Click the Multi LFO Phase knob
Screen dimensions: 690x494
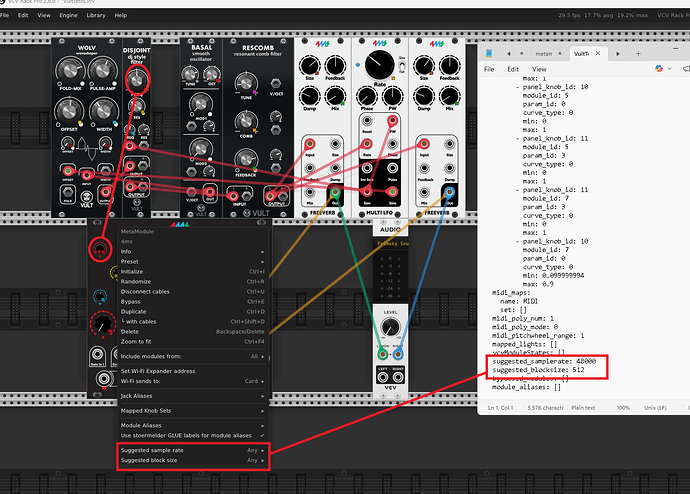pos(367,96)
